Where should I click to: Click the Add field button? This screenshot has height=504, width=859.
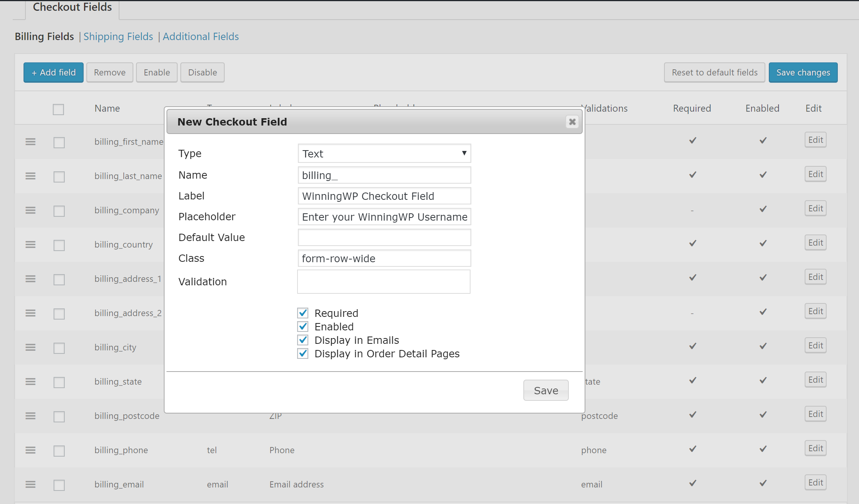(x=53, y=72)
